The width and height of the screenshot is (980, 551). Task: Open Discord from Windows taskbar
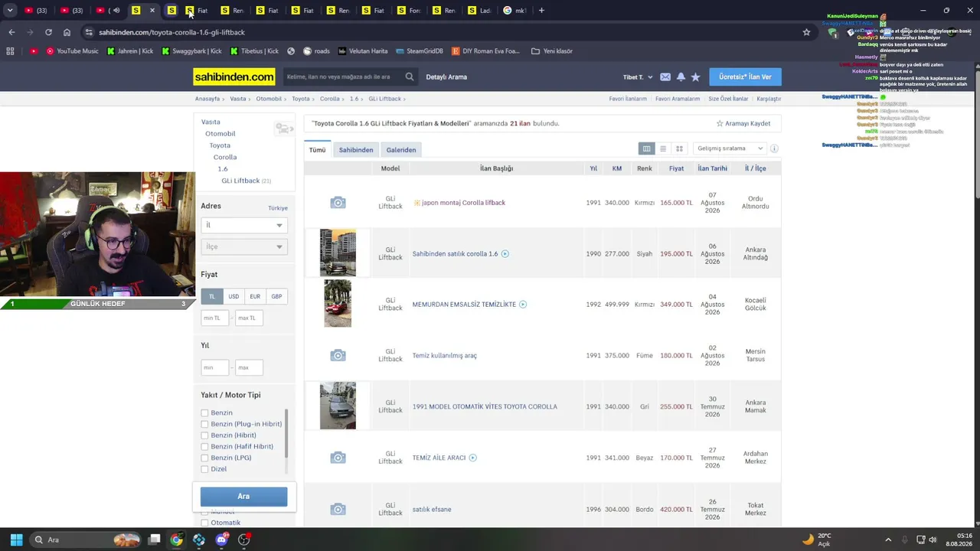point(222,540)
